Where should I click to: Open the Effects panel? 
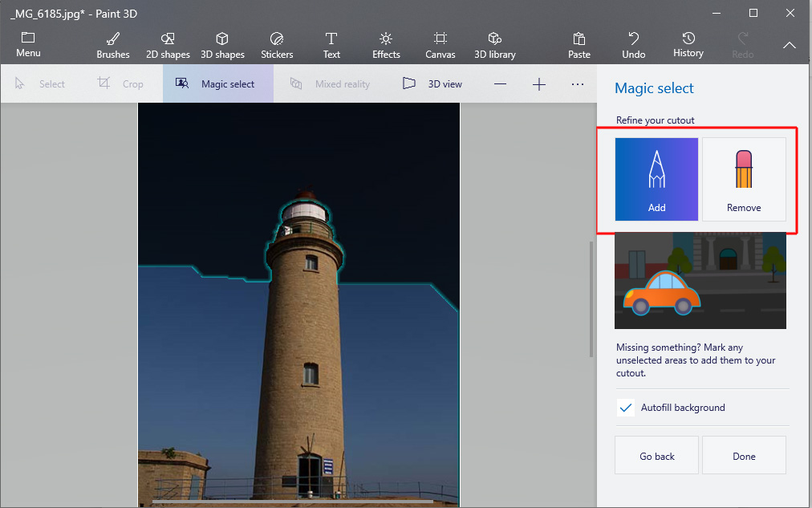386,45
